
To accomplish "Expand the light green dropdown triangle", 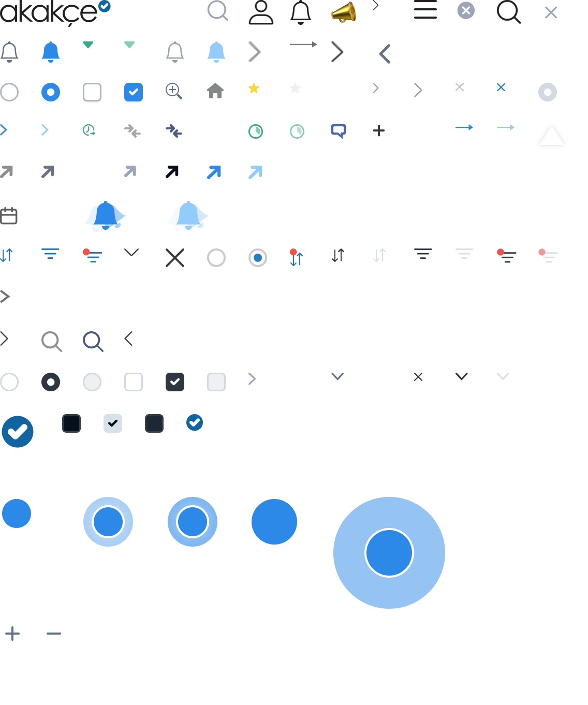I will (129, 45).
